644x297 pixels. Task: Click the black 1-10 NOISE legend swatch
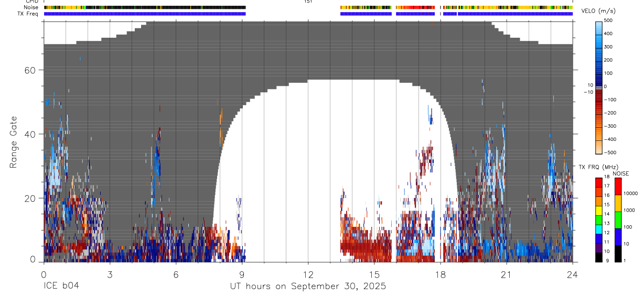pos(618,254)
